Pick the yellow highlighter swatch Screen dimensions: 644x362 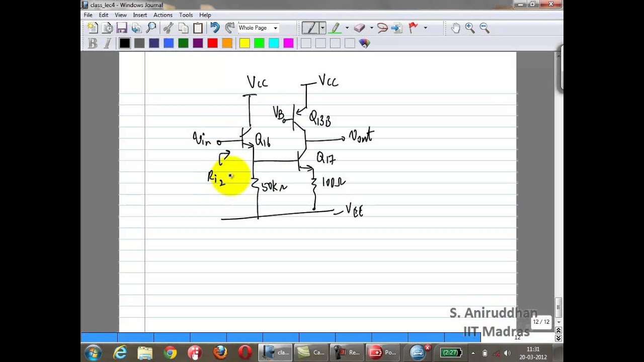[245, 44]
